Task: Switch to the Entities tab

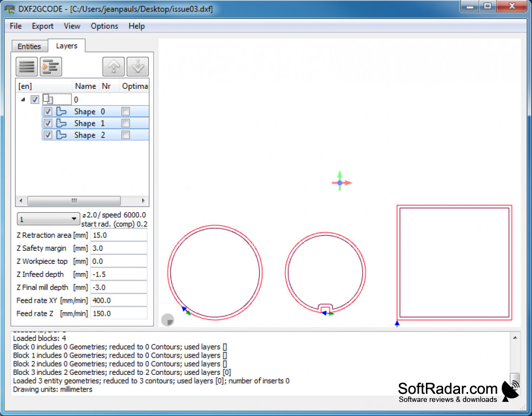Action: coord(29,46)
